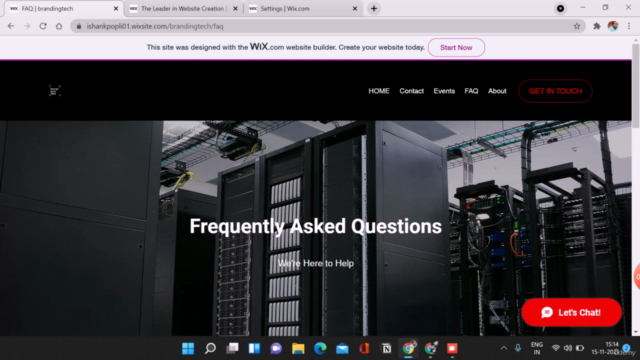Close the FAQ | brandingtech tab

[116, 9]
